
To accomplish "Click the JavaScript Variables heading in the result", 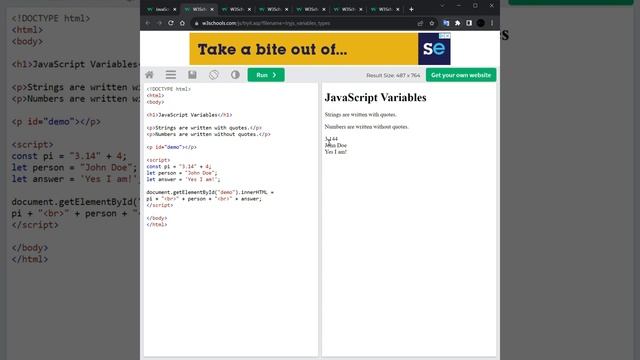I will (376, 98).
